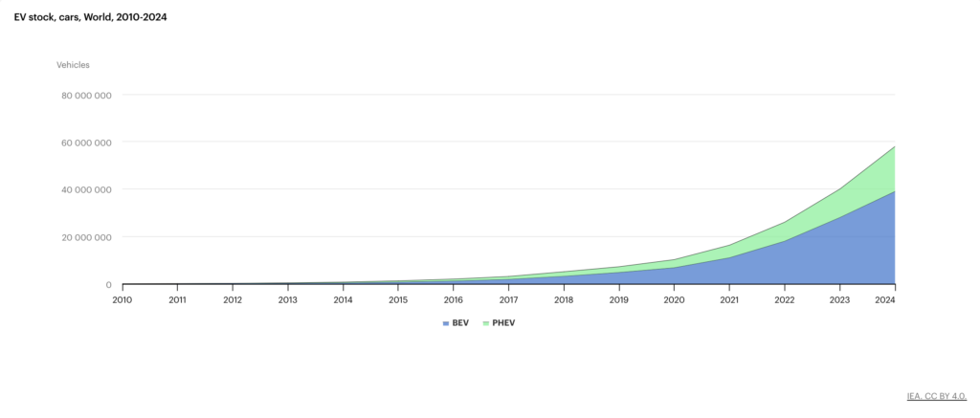The width and height of the screenshot is (980, 418).
Task: Click the green PHEV legend swatch
Action: pos(486,323)
